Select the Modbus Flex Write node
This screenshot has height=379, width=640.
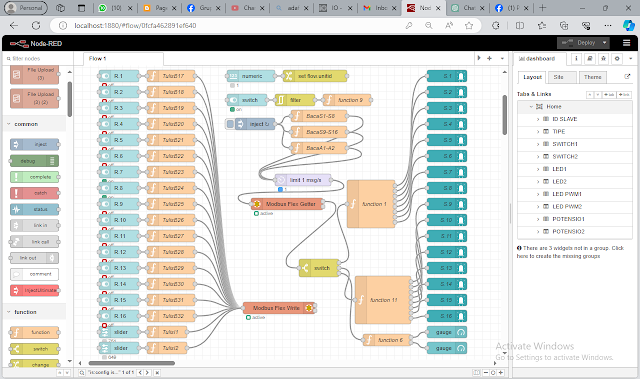279,308
